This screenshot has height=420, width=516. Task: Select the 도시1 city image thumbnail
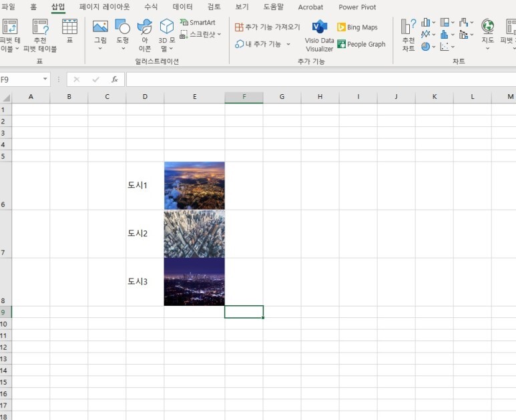pyautogui.click(x=194, y=186)
